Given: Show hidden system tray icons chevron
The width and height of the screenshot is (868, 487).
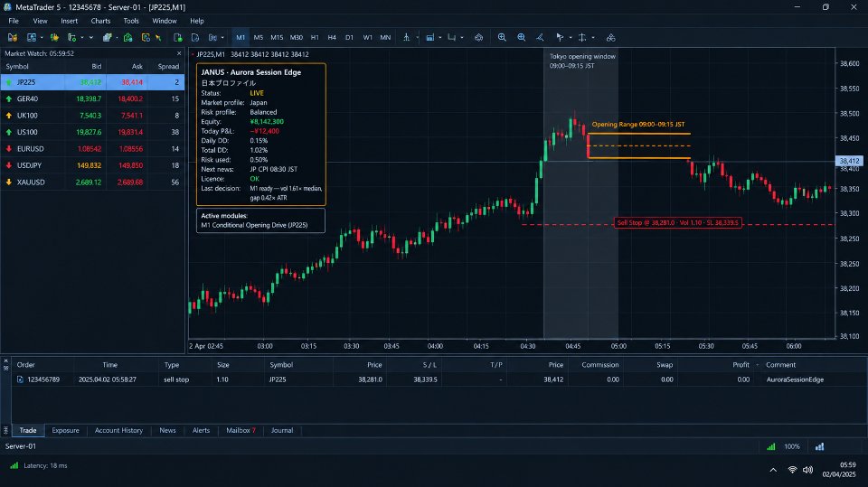Looking at the screenshot, I should 773,470.
